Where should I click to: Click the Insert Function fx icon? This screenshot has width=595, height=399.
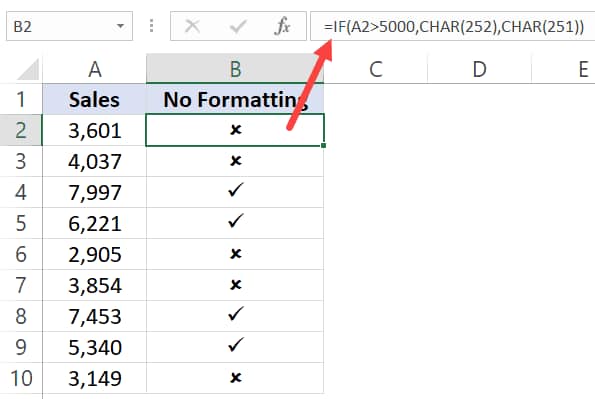282,26
